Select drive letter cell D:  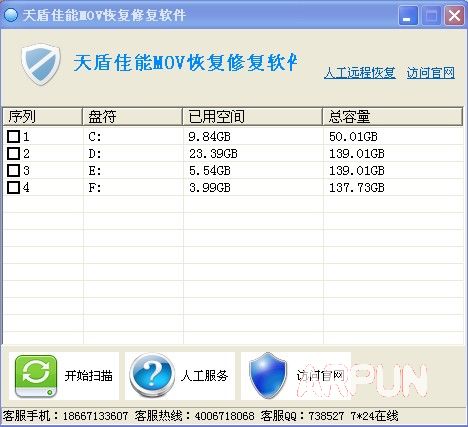coord(95,154)
